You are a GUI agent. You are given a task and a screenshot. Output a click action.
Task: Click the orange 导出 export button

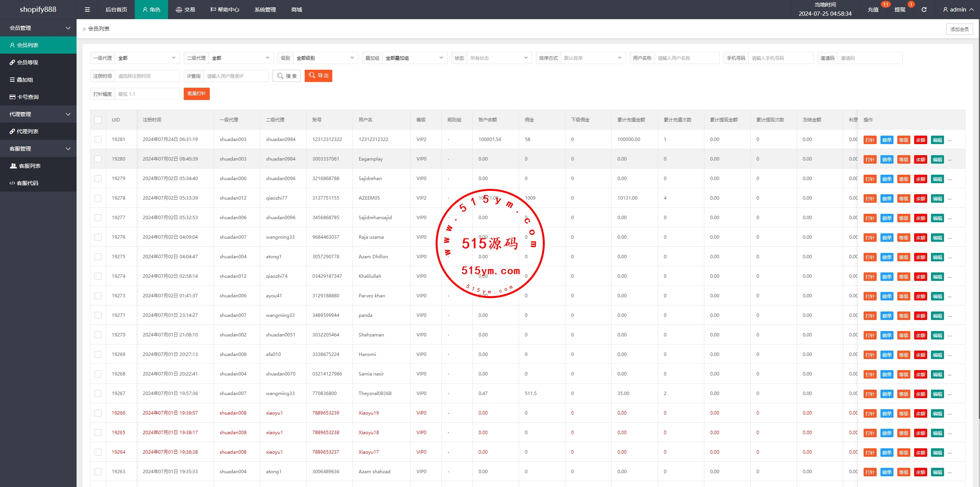pos(318,76)
